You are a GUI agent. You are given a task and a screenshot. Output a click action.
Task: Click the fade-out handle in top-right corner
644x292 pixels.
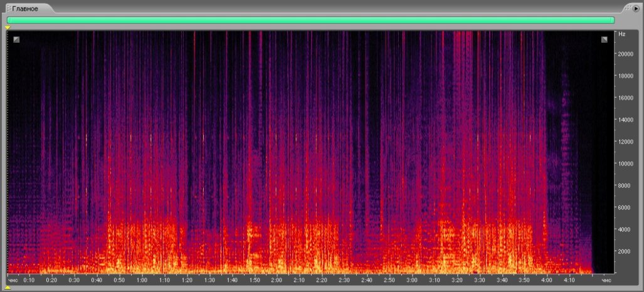click(604, 39)
